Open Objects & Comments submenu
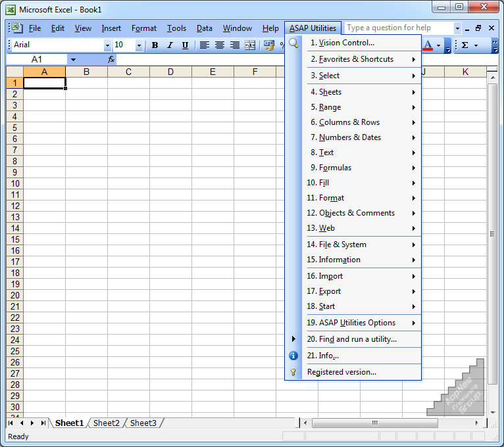The image size is (504, 447). 362,213
